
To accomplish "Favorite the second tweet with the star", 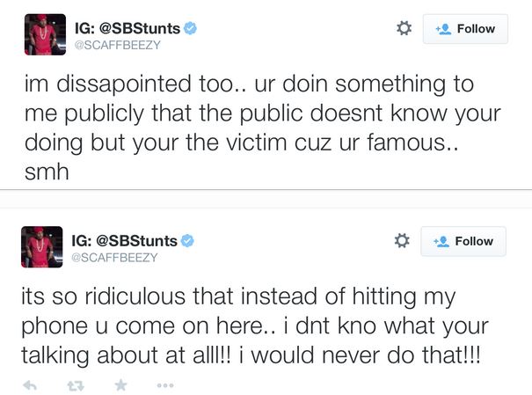I will tap(120, 385).
